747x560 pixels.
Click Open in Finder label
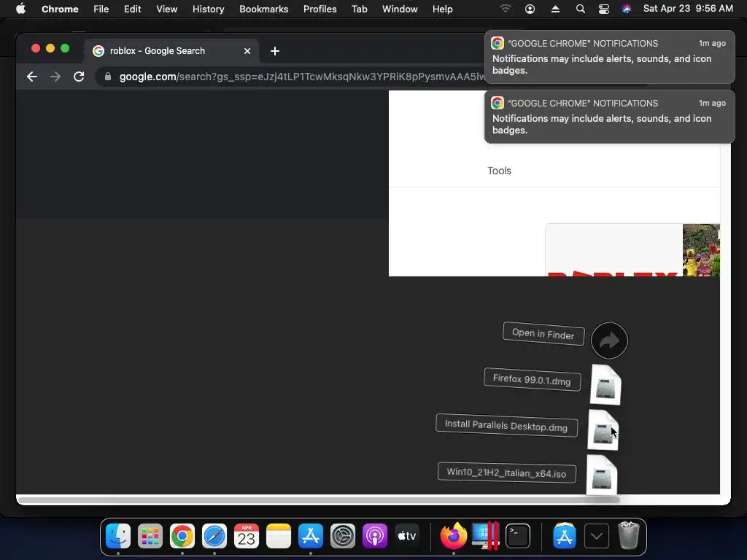[543, 333]
